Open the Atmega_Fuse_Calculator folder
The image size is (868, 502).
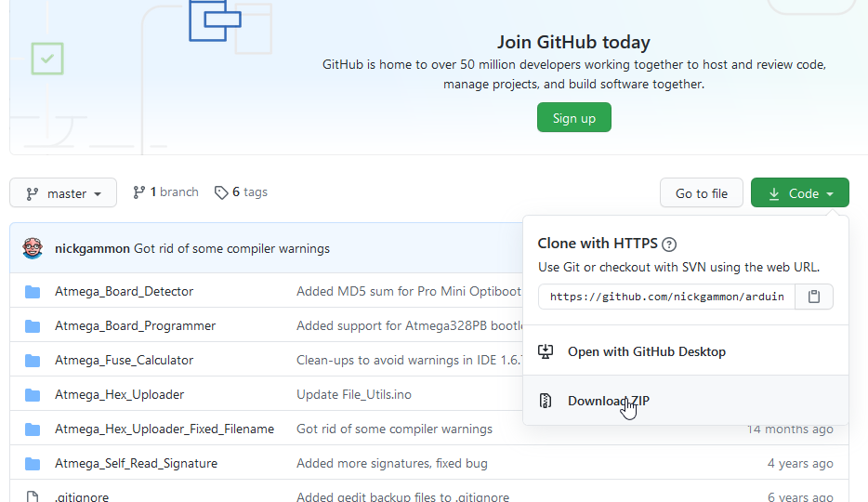[x=124, y=360]
